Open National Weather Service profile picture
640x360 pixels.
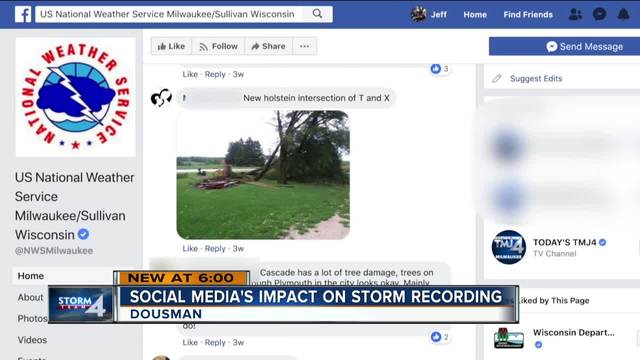pyautogui.click(x=76, y=97)
